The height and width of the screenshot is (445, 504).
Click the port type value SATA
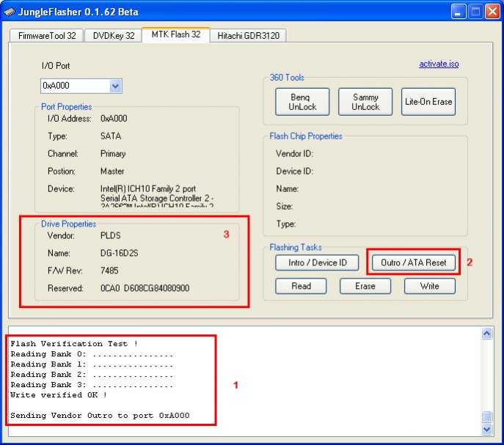[111, 136]
